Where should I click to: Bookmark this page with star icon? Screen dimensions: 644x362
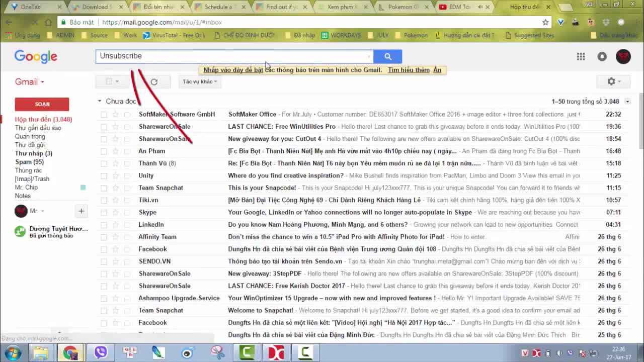click(545, 22)
